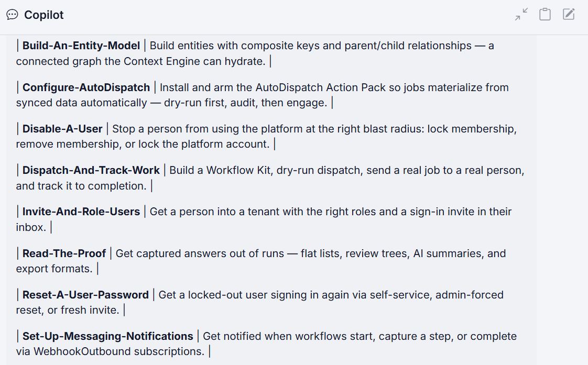
Task: Click the Workflow Kit dry-run dispatch description
Action: click(x=270, y=178)
